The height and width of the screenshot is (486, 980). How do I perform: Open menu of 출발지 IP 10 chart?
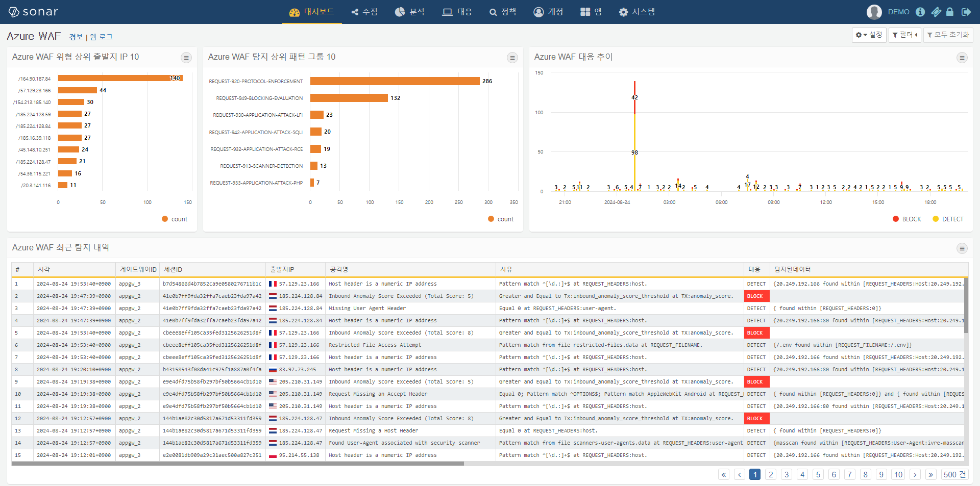(x=186, y=58)
